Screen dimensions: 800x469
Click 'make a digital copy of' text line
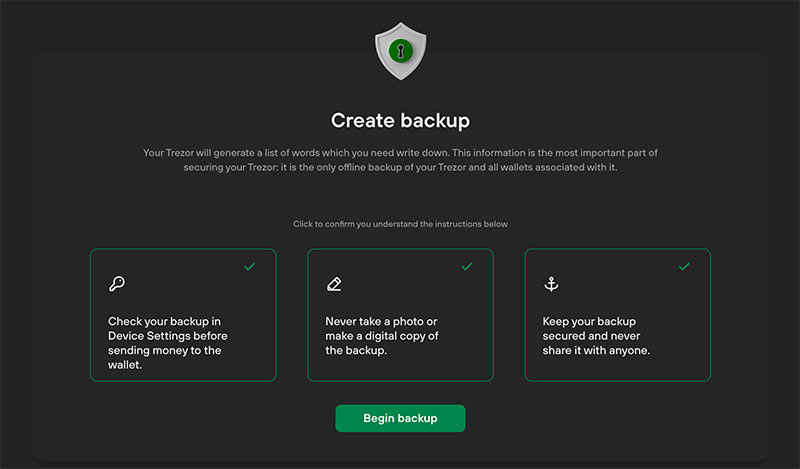point(382,336)
